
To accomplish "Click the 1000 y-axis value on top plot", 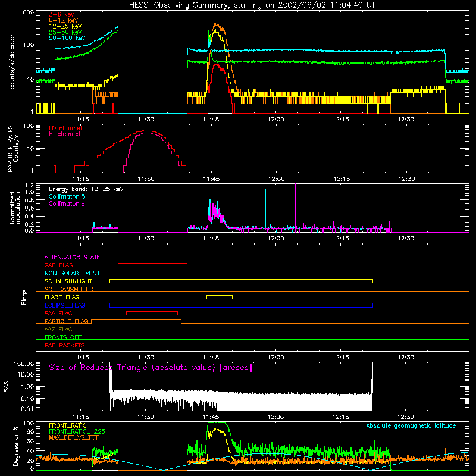I will click(x=27, y=12).
